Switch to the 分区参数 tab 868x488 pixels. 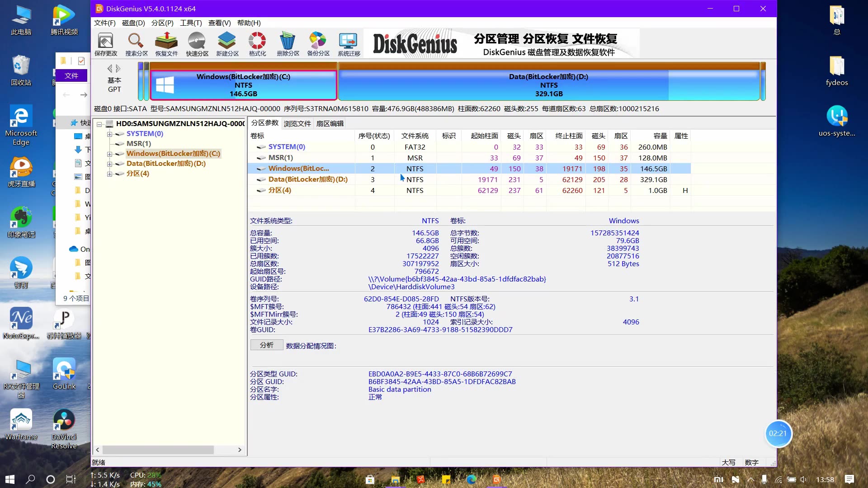(x=265, y=123)
